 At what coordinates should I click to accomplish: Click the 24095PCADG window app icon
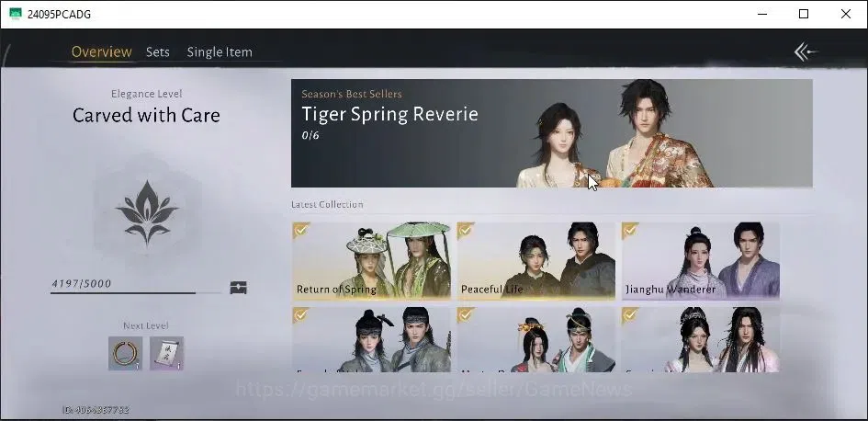(x=16, y=14)
